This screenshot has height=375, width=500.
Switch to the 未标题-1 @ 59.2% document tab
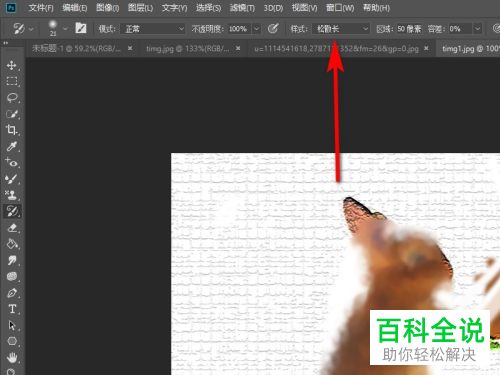click(x=76, y=49)
